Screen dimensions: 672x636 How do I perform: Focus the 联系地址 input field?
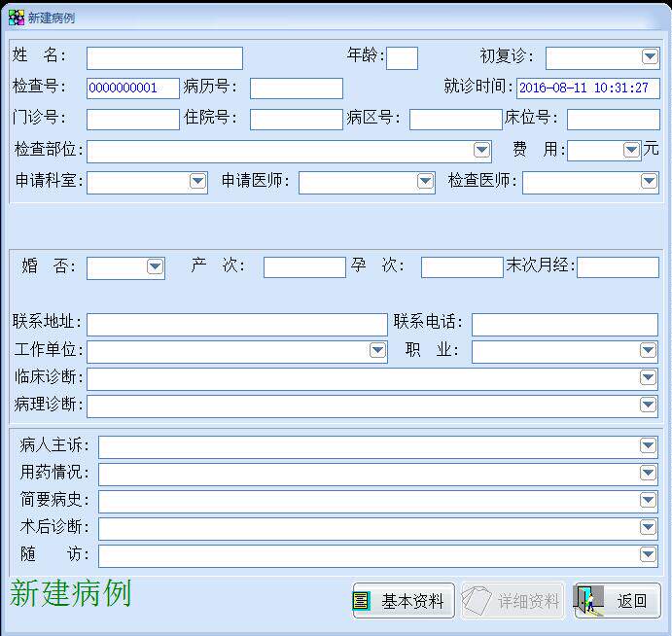coord(237,325)
